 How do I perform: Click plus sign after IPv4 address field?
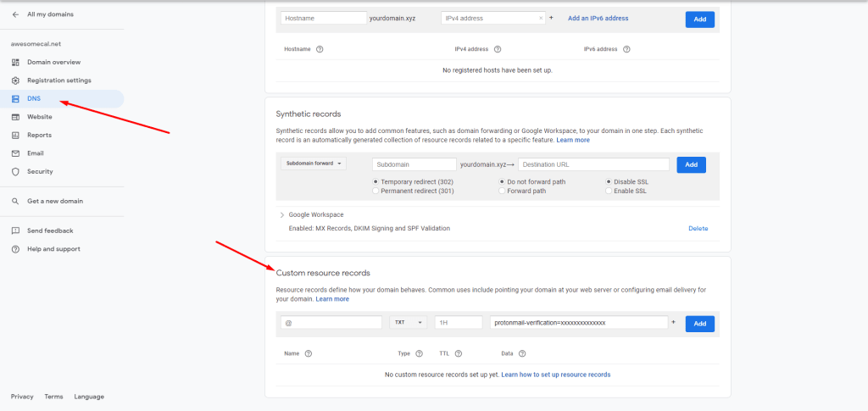click(x=551, y=18)
